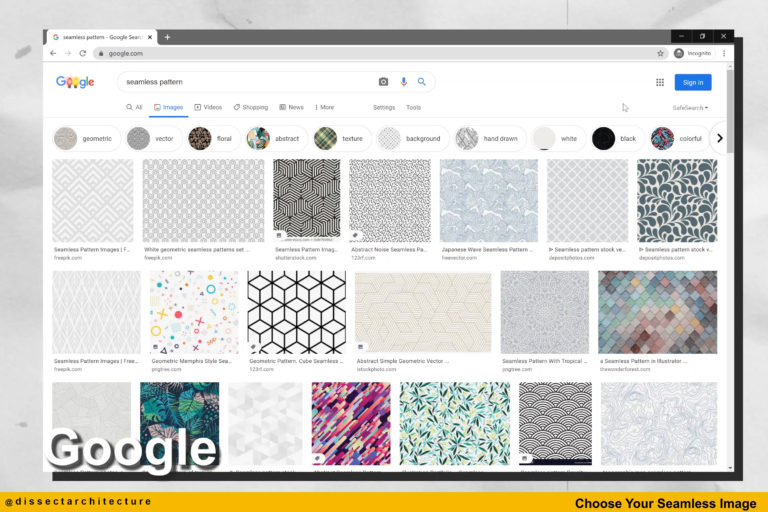
Task: Open the Chrome three-dot menu
Action: (724, 53)
